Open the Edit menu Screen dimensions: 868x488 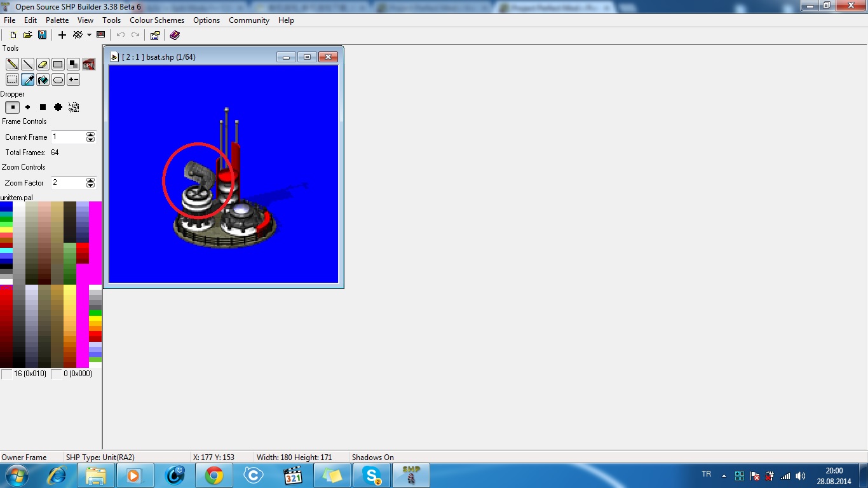(31, 20)
